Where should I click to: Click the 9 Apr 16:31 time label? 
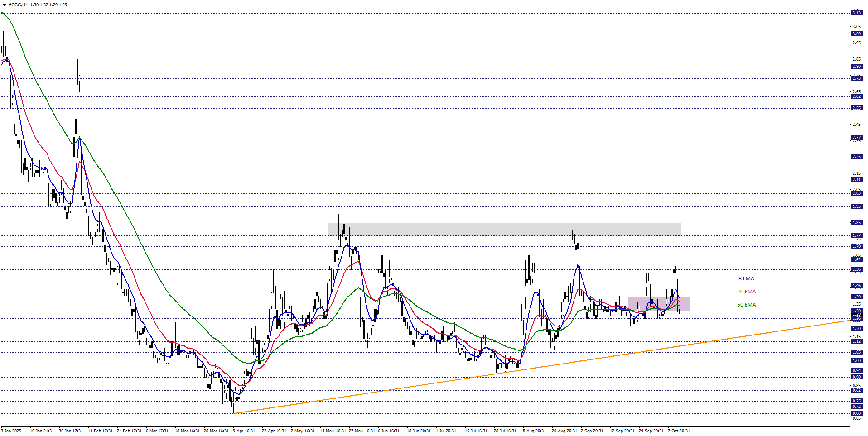[x=244, y=431]
